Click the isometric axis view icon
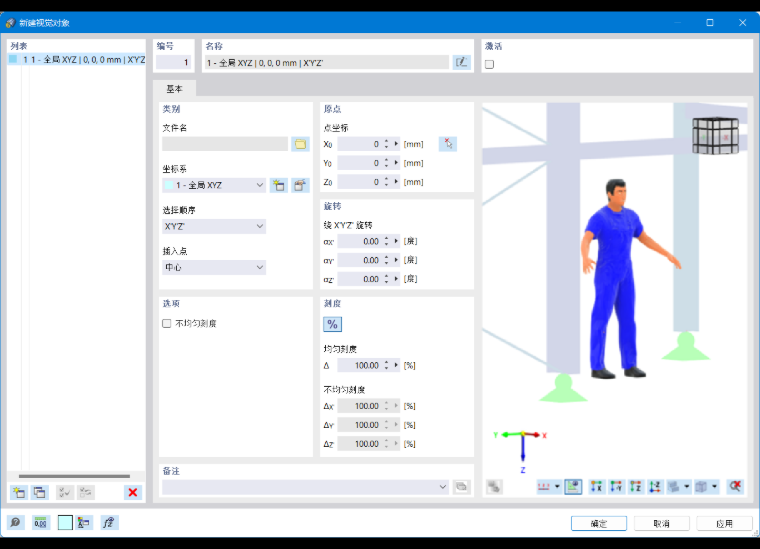The image size is (760, 549). pyautogui.click(x=655, y=486)
